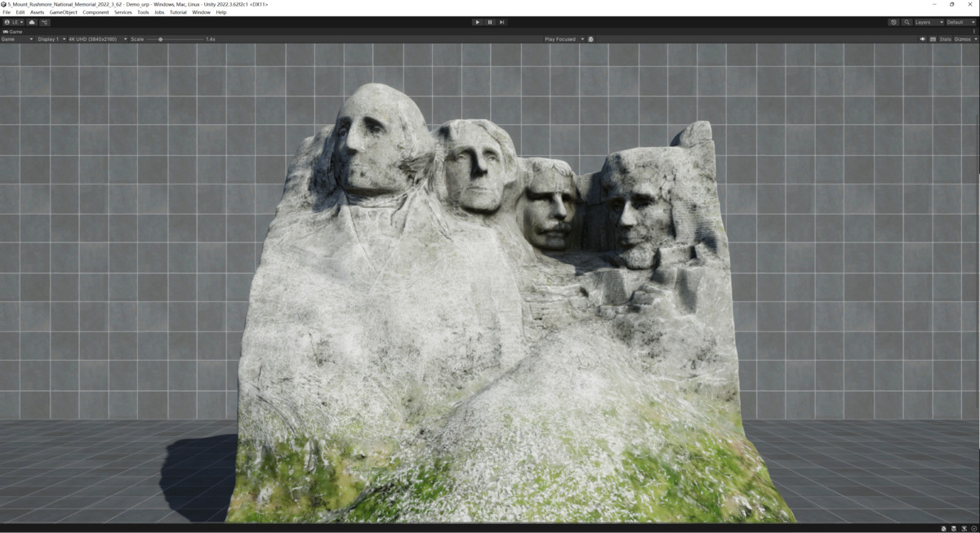Click the global Search icon in the toolbar

tap(907, 22)
